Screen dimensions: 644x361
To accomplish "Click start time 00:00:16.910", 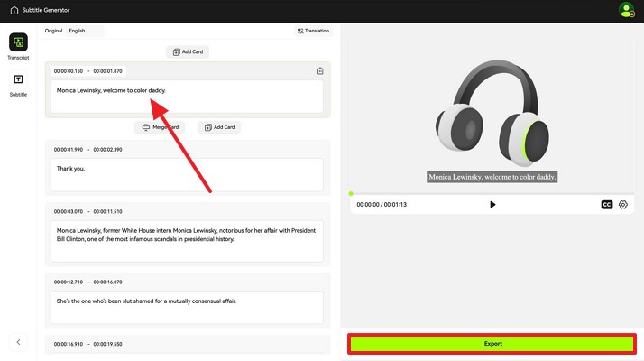I will 69,344.
